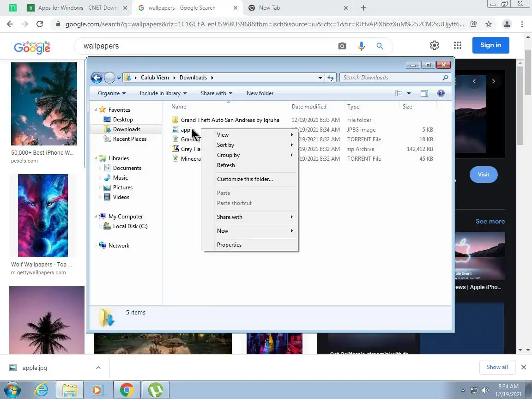Open the Share with toolbar dropdown
This screenshot has width=532, height=399.
coord(217,93)
